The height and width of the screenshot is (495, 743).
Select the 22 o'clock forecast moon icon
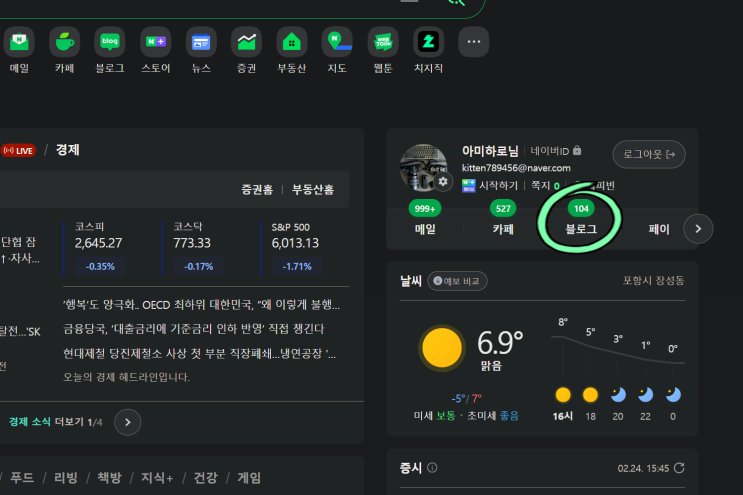point(645,395)
